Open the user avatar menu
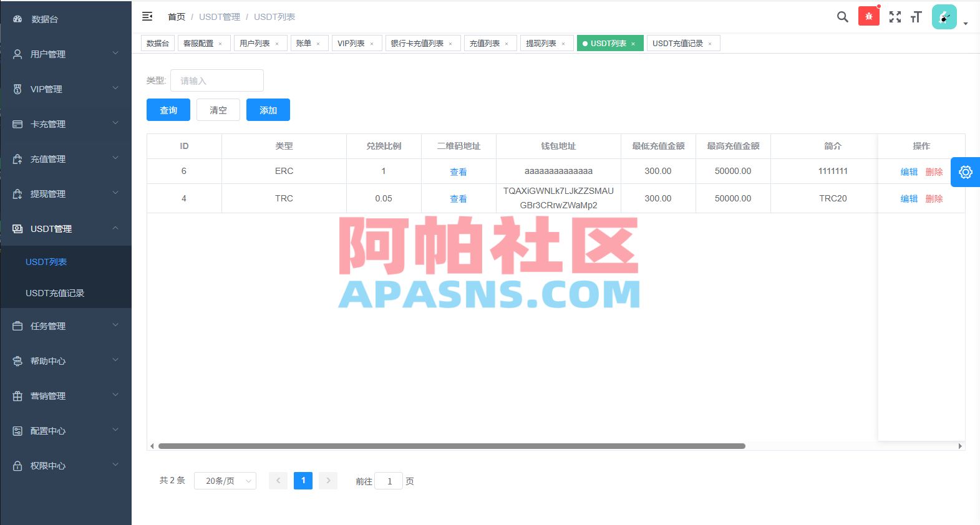 [x=944, y=17]
